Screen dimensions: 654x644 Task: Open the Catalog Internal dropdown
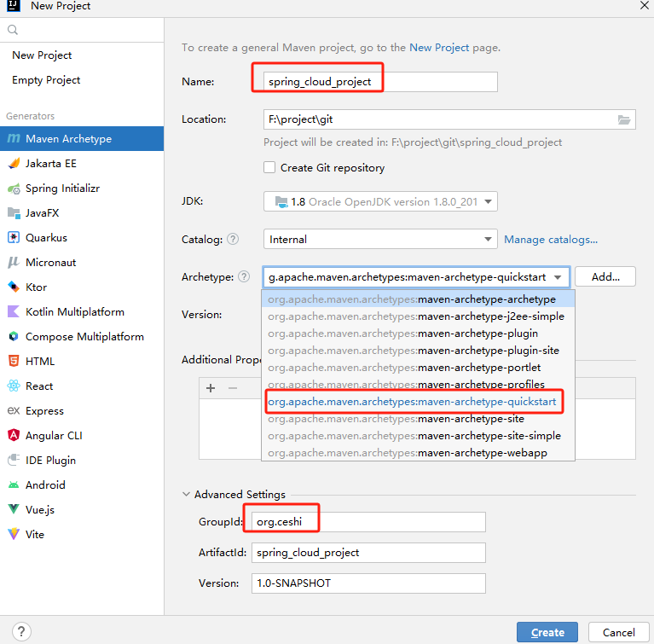[380, 239]
